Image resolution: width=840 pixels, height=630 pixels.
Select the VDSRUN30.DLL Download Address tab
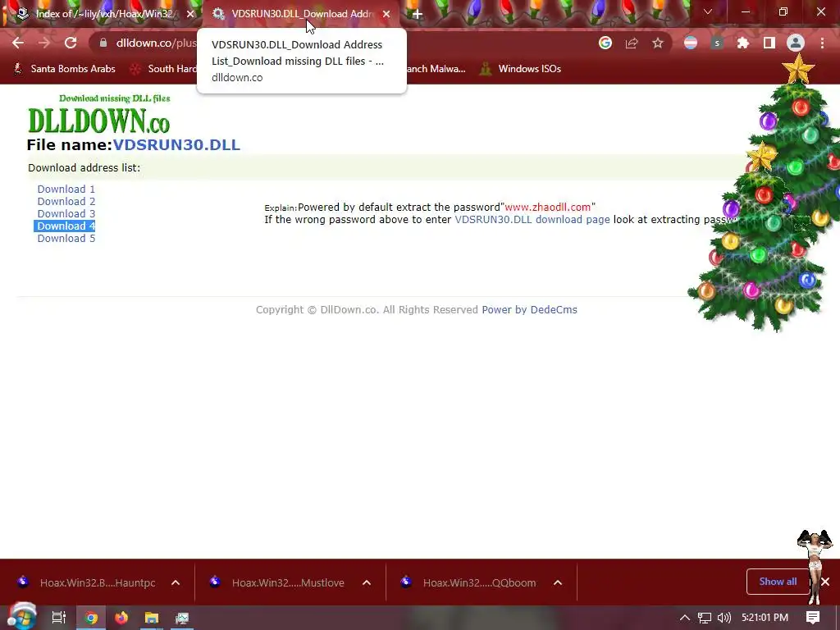(x=300, y=14)
